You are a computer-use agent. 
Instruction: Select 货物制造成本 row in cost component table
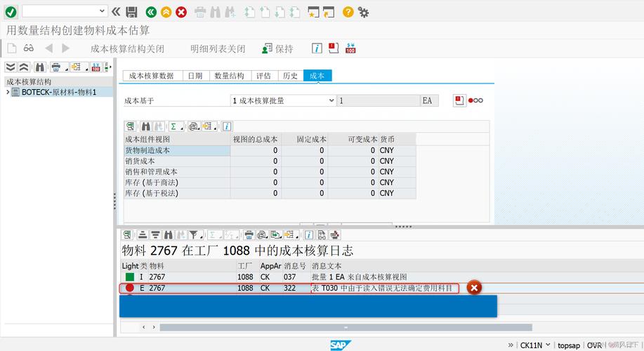pos(270,150)
